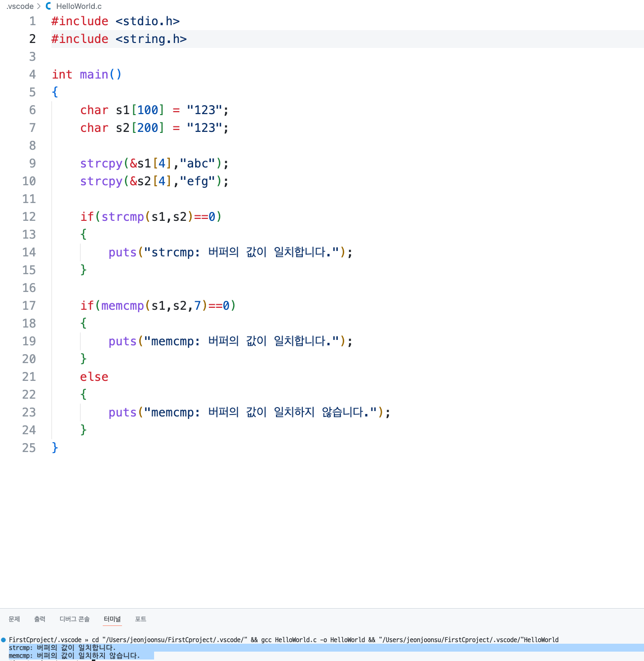Click the 'char' keyword on line 6
644x661 pixels.
point(94,110)
